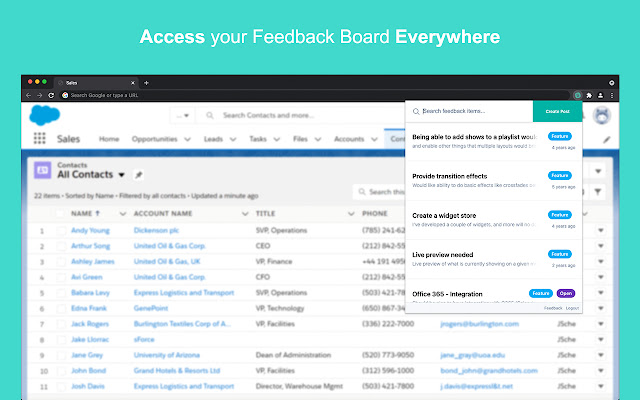Open the Files tab chevron
This screenshot has height=400, width=640.
pyautogui.click(x=318, y=139)
